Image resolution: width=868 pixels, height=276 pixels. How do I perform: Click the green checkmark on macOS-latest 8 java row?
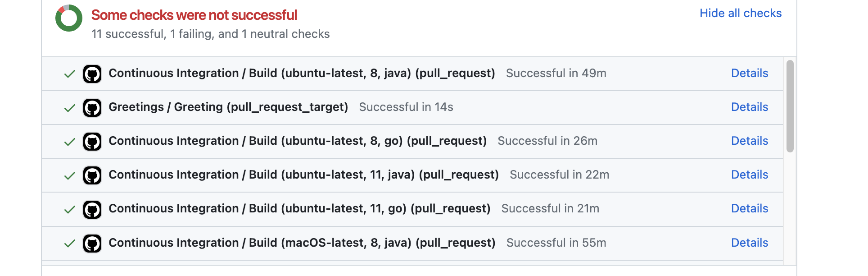pyautogui.click(x=69, y=243)
